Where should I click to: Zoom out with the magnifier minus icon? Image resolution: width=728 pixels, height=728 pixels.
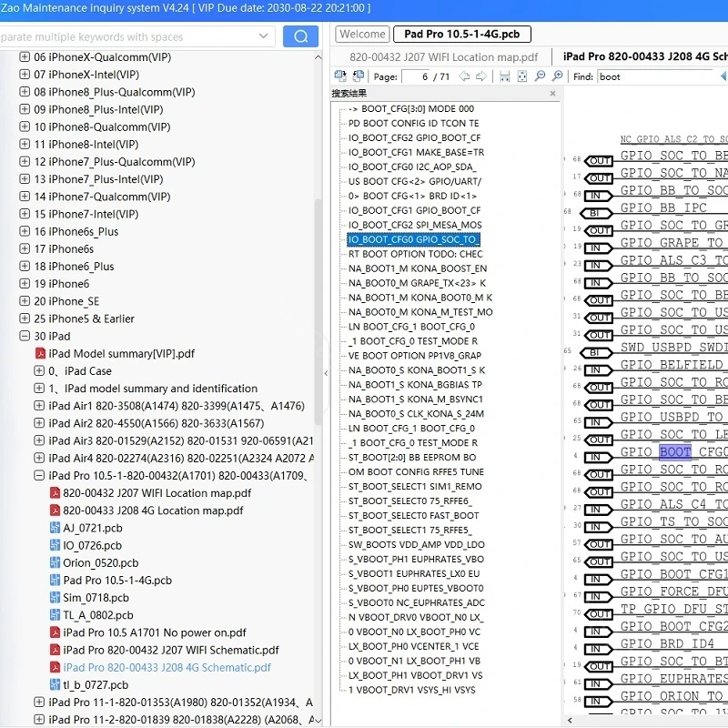540,76
